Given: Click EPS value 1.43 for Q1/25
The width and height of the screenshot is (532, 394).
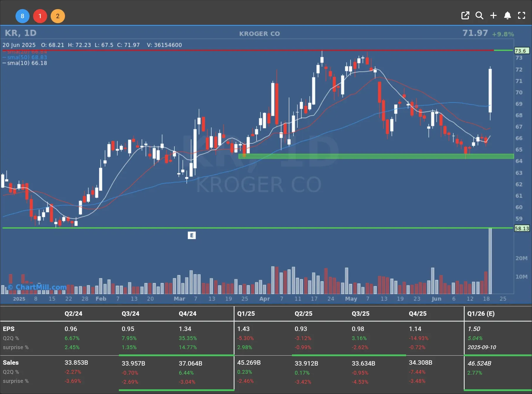Looking at the screenshot, I should point(243,329).
